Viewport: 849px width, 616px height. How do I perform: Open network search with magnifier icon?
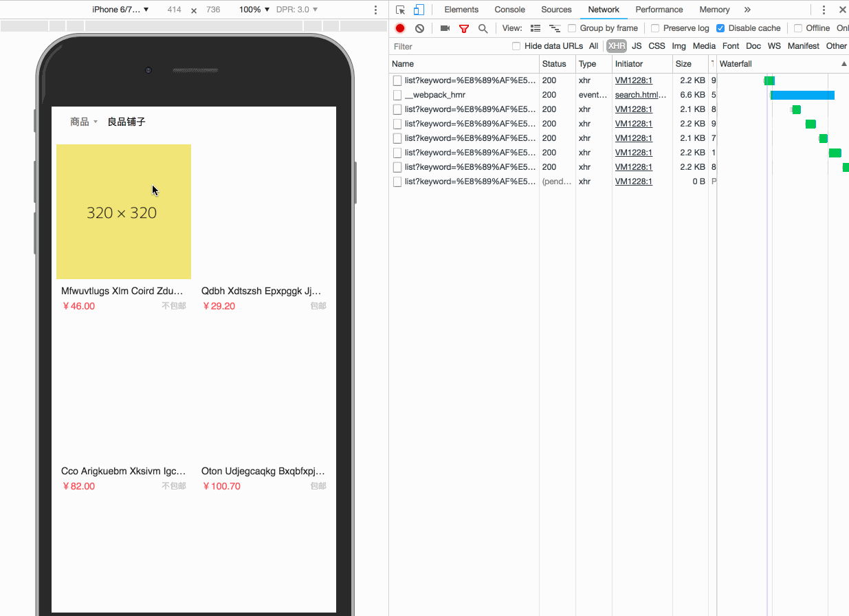click(x=483, y=28)
